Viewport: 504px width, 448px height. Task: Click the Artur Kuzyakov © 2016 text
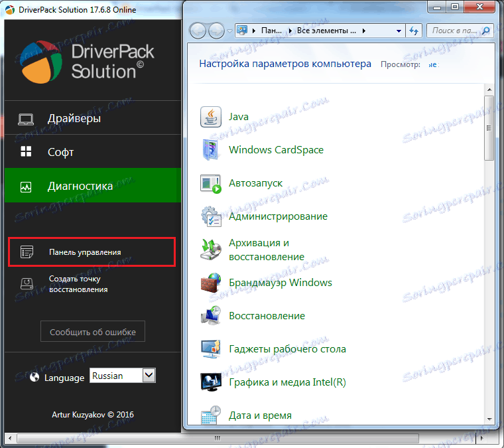[93, 415]
